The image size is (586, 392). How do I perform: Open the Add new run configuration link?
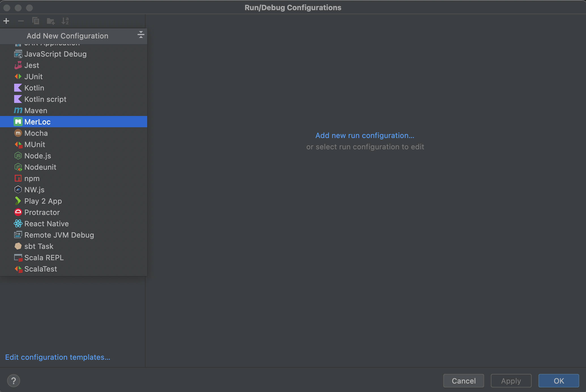pyautogui.click(x=365, y=135)
